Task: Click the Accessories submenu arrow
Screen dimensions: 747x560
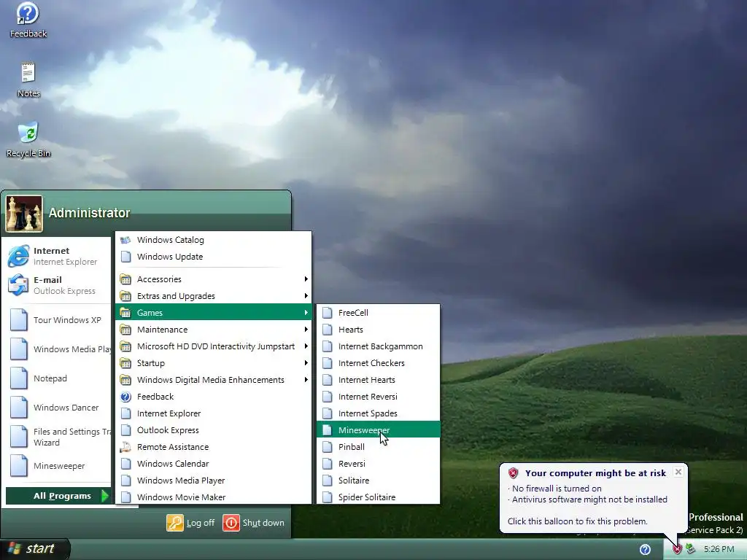Action: [306, 279]
